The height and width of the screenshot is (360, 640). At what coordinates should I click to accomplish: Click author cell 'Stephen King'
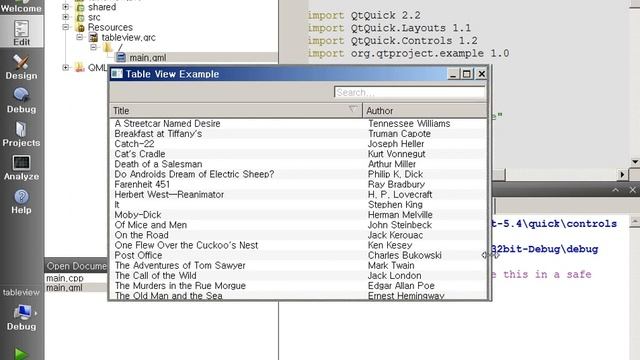coord(395,204)
